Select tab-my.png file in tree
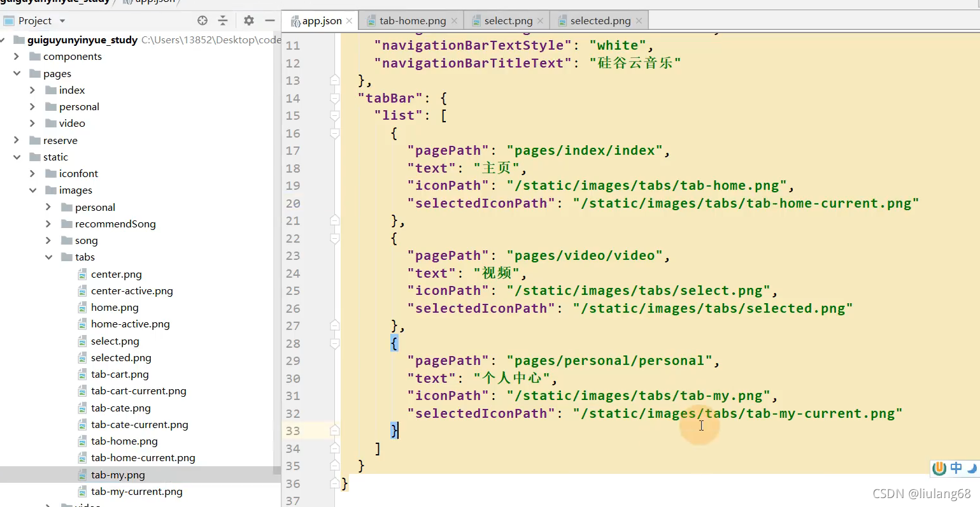Image resolution: width=980 pixels, height=507 pixels. tap(118, 475)
